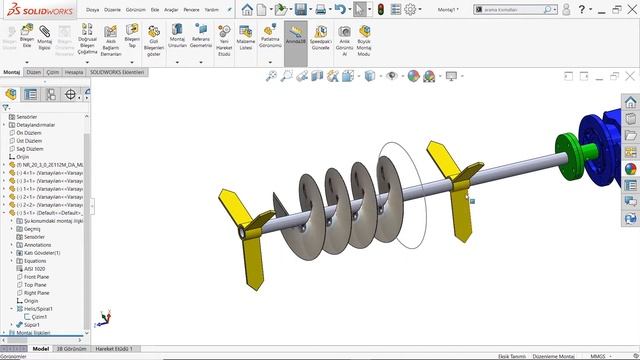Open Appearances color ball in task pane
The image size is (640, 360).
630,169
